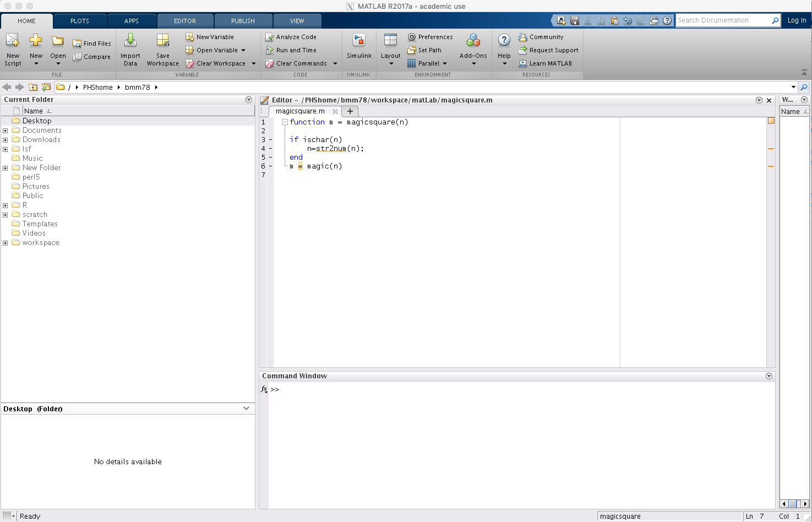The image size is (812, 522).
Task: Click the Undo icon in quick access toolbar
Action: 628,20
